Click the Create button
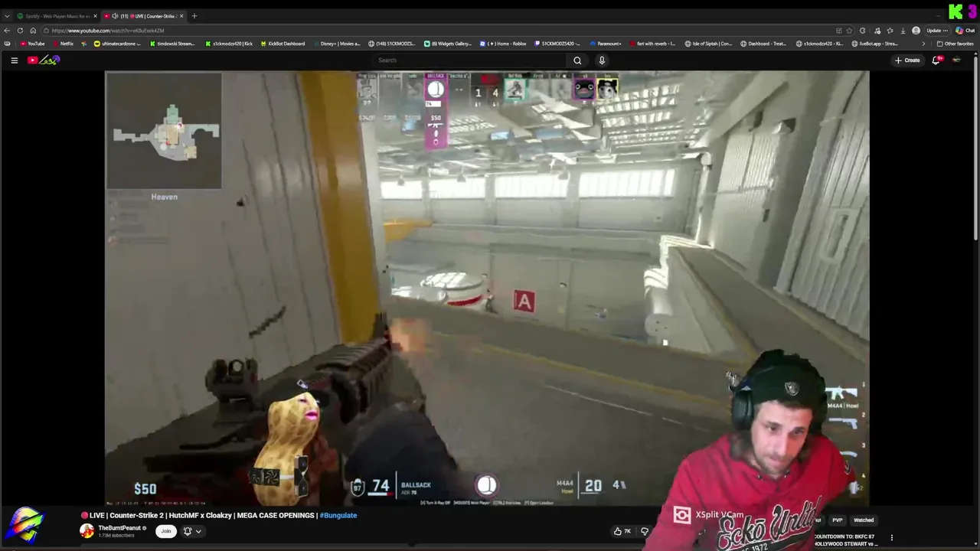 click(907, 60)
